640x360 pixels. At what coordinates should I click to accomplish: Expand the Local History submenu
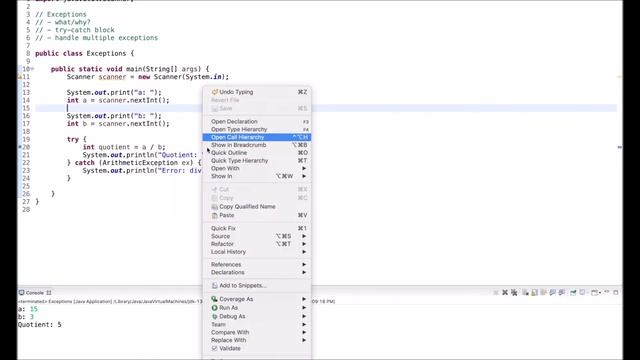tap(257, 252)
